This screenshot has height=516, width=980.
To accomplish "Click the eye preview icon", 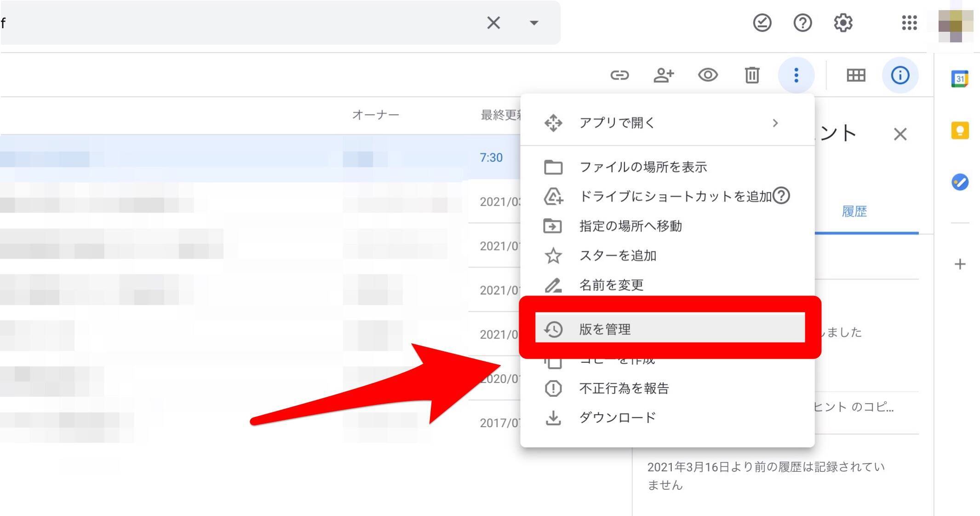I will point(707,75).
